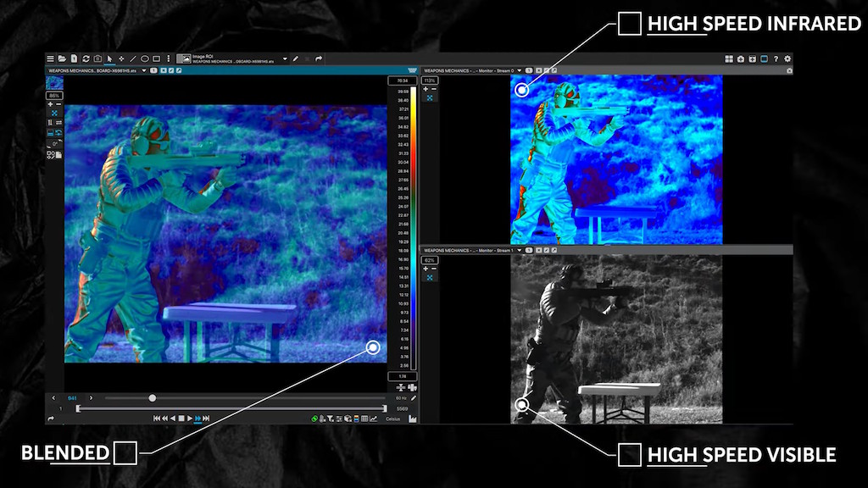Screen dimensions: 868x488
Task: Click the refresh arrows icon in toolbar
Action: (x=86, y=58)
